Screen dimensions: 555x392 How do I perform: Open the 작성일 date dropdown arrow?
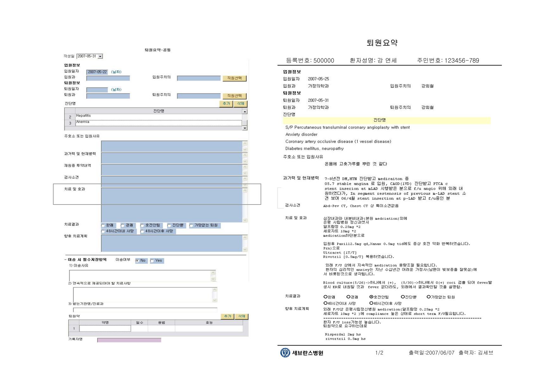(100, 56)
